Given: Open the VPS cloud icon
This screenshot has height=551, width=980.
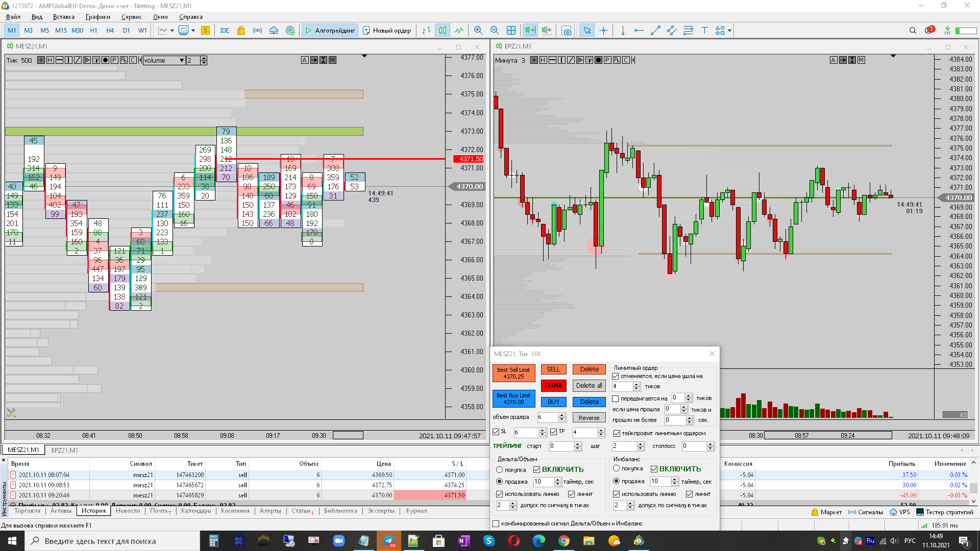Looking at the screenshot, I should pyautogui.click(x=274, y=31).
